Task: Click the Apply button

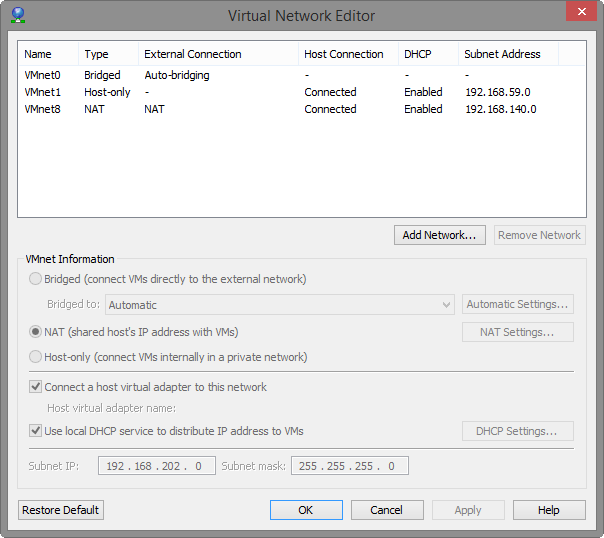Action: tap(468, 510)
